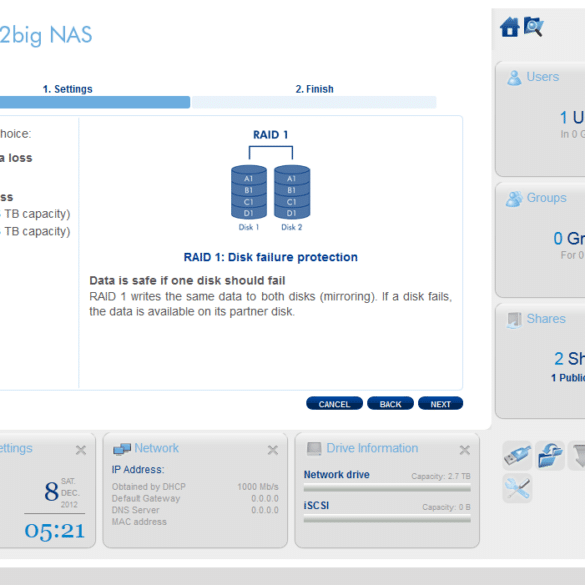Select the '1. Settings' wizard step
The image size is (585, 585).
pos(68,89)
